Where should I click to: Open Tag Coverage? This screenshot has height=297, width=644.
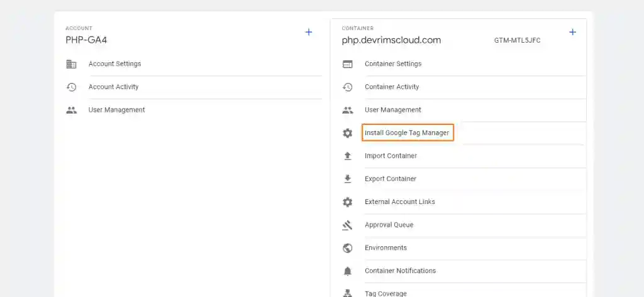point(386,293)
